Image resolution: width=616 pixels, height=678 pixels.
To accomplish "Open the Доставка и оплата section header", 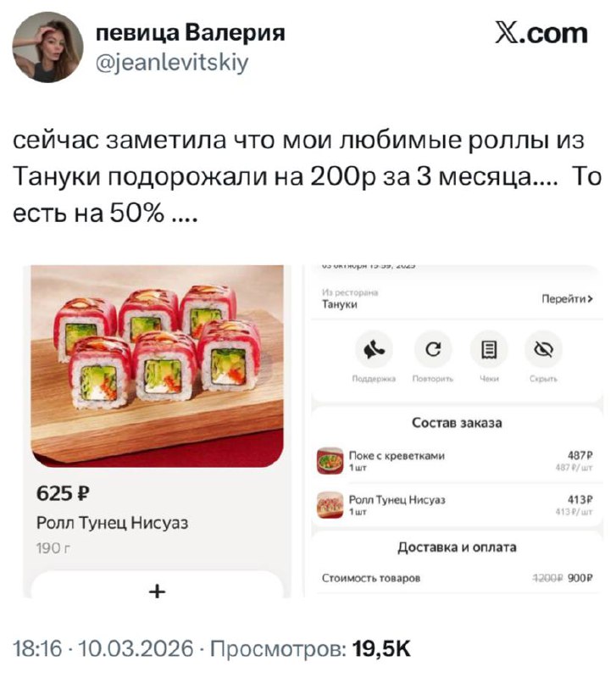I will coord(457,547).
